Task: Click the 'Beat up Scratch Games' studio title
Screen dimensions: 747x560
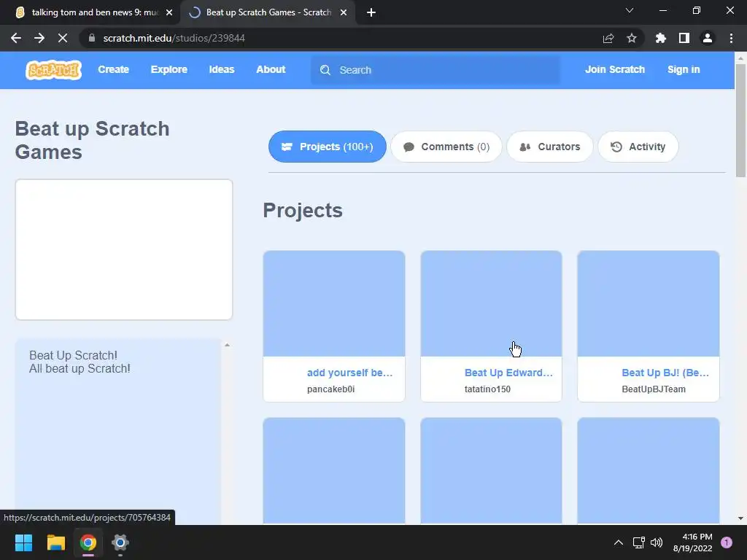Action: (x=92, y=141)
